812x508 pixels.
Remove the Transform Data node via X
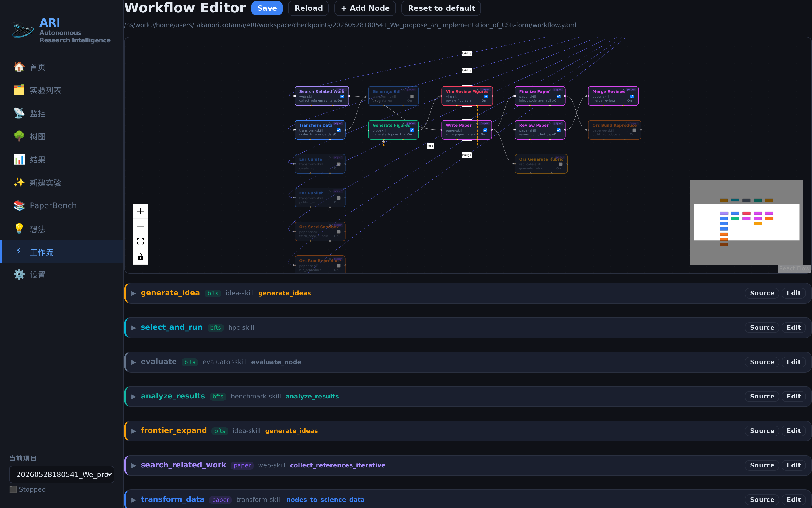pyautogui.click(x=330, y=124)
